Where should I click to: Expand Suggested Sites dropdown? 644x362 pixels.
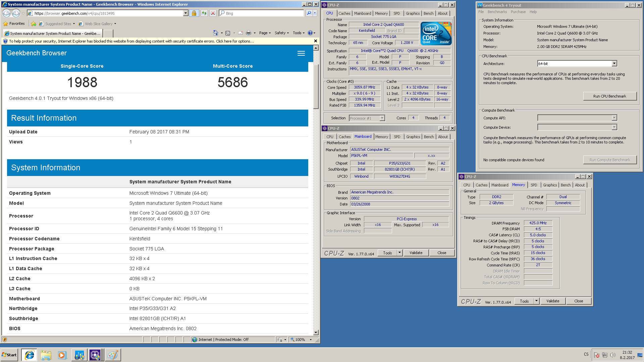coord(74,24)
